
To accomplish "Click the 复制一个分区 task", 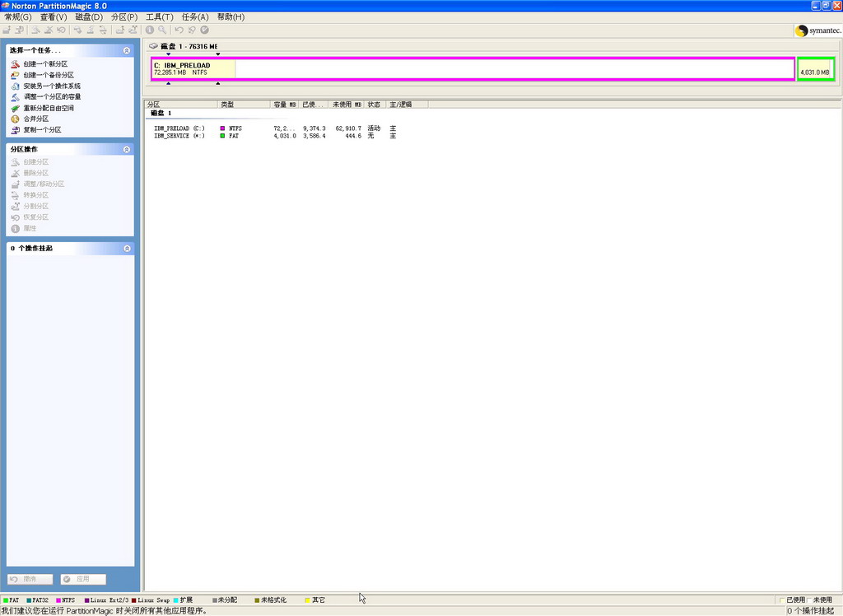I will [x=42, y=129].
